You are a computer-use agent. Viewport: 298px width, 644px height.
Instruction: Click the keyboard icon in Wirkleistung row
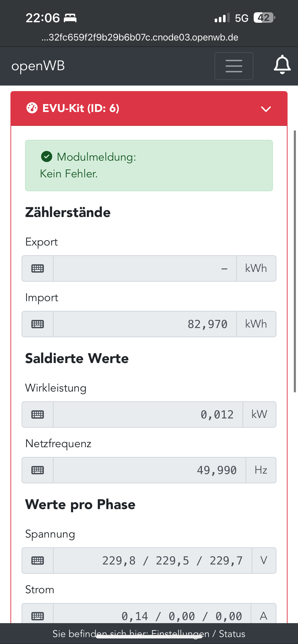tap(38, 415)
